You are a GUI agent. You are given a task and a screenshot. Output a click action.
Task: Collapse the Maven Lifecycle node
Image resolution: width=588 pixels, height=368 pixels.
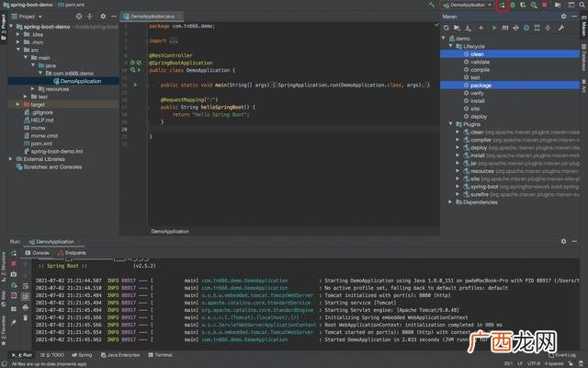[451, 46]
